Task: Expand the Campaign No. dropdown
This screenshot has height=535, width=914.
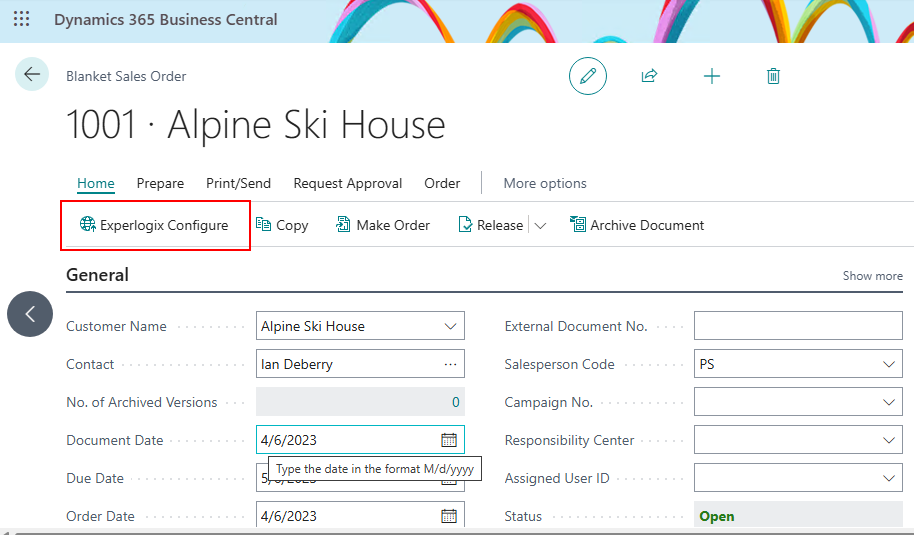Action: tap(888, 402)
